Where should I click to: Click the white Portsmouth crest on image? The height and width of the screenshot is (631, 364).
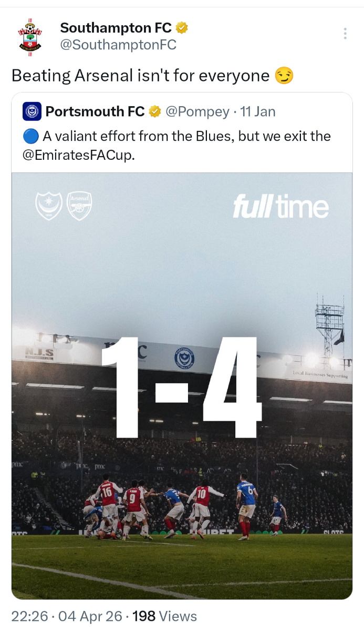click(x=49, y=205)
